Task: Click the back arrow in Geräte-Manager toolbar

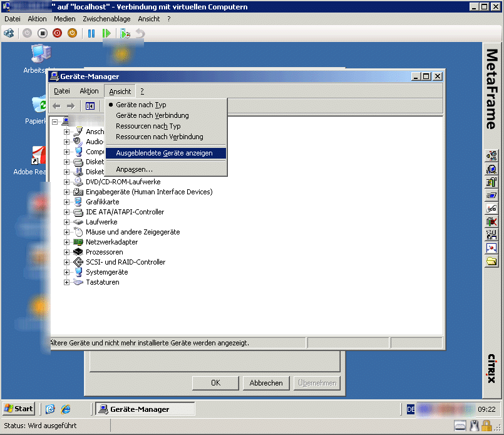Action: (x=56, y=106)
